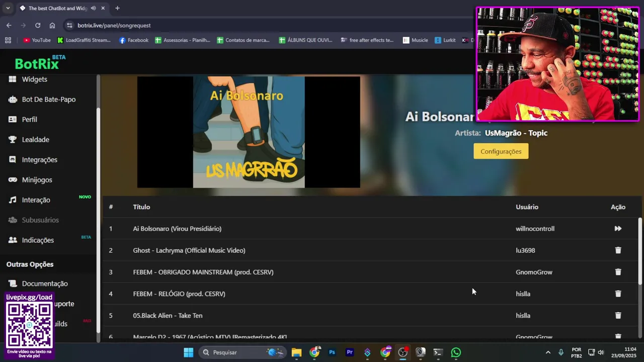This screenshot has width=644, height=362.
Task: Remove FEBEM - OBRIGADO MAINSTREAM from queue
Action: click(618, 272)
